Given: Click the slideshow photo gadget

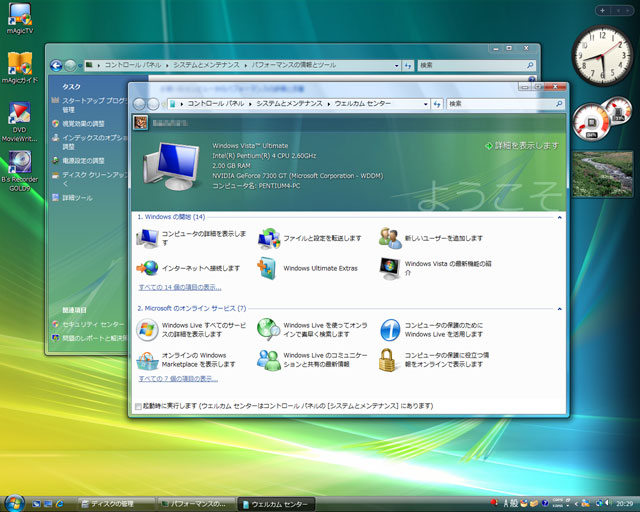Looking at the screenshot, I should [x=603, y=174].
